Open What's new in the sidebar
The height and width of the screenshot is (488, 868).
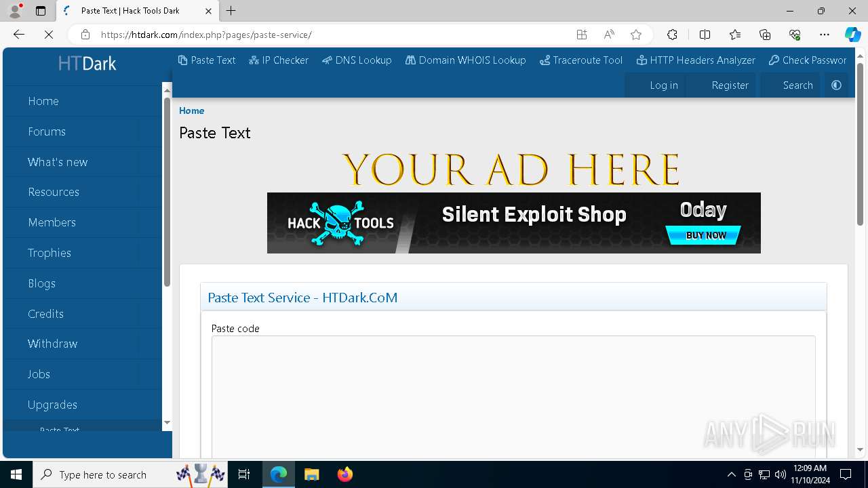pos(58,162)
